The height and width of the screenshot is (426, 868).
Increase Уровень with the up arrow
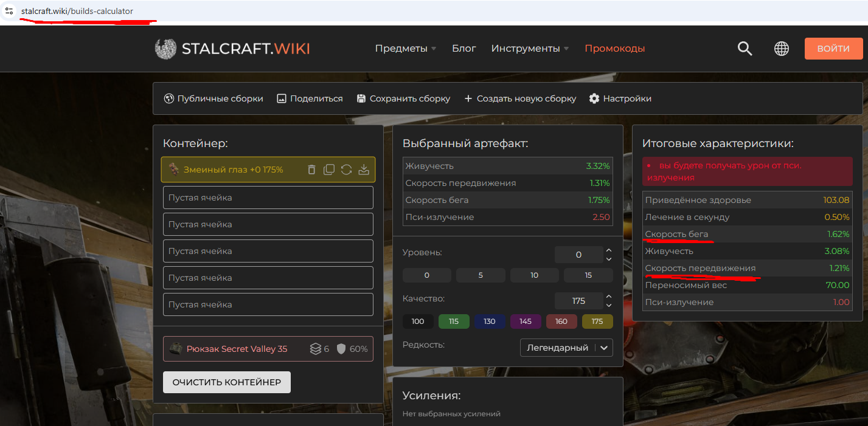[609, 250]
